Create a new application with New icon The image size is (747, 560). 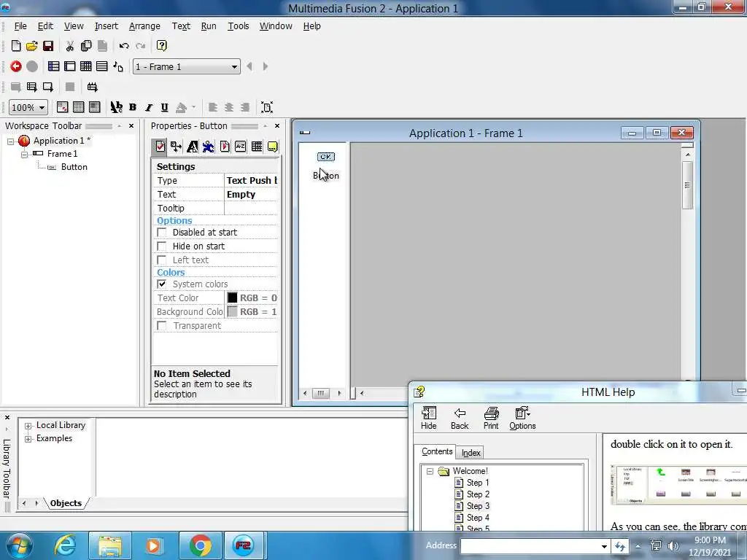[x=16, y=46]
